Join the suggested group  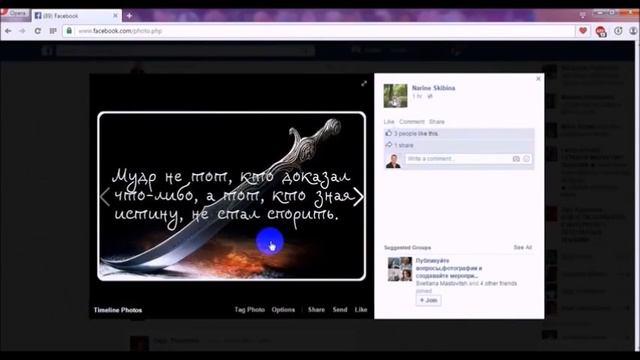[x=428, y=300]
